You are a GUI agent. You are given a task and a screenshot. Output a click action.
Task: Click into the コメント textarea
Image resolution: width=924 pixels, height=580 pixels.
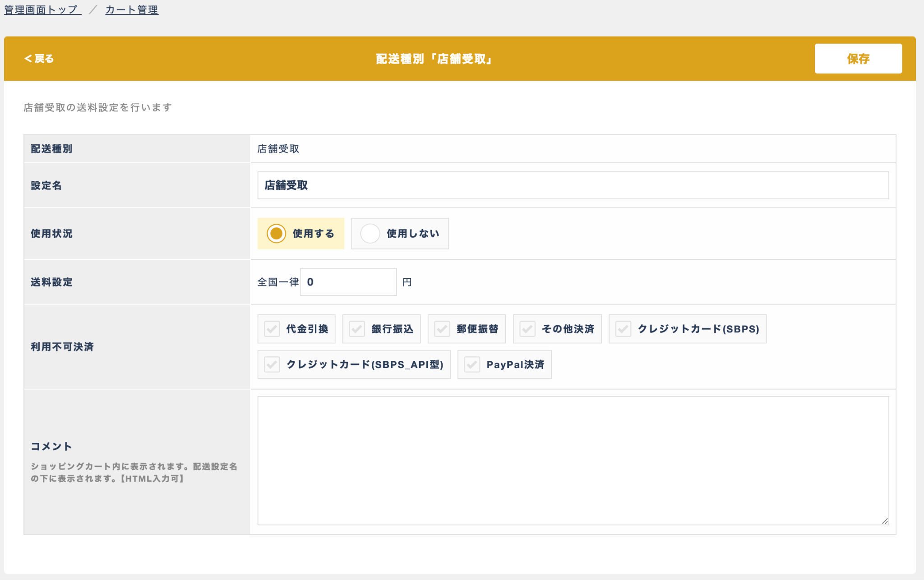573,460
